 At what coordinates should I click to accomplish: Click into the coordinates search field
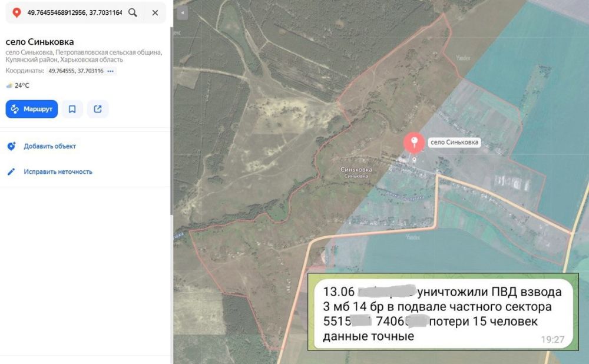pyautogui.click(x=74, y=12)
